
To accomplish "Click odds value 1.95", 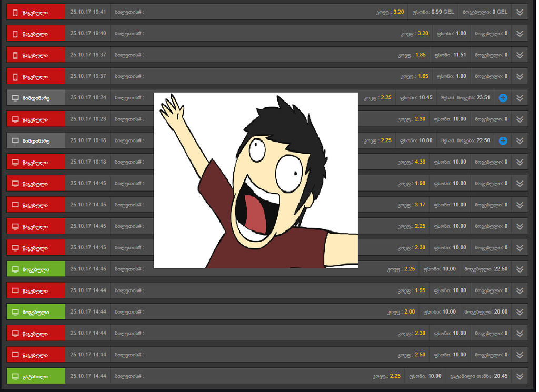I will point(420,290).
